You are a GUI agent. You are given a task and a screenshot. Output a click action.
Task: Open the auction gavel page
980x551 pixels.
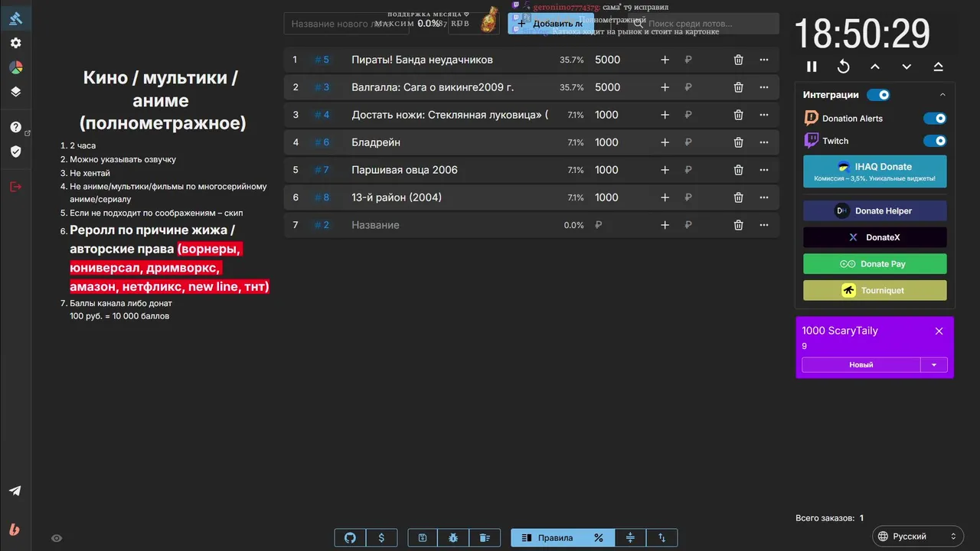(x=15, y=18)
